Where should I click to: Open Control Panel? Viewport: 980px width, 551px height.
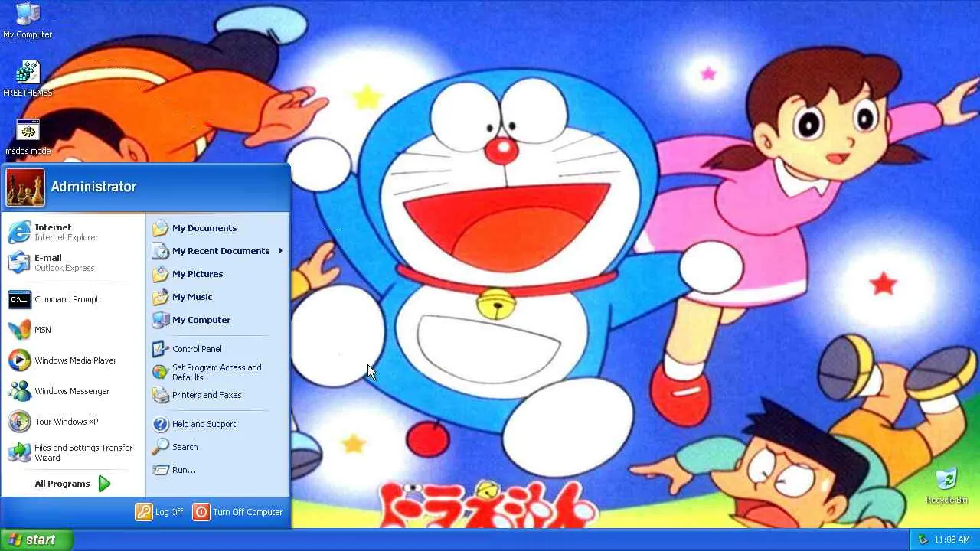[x=217, y=349]
